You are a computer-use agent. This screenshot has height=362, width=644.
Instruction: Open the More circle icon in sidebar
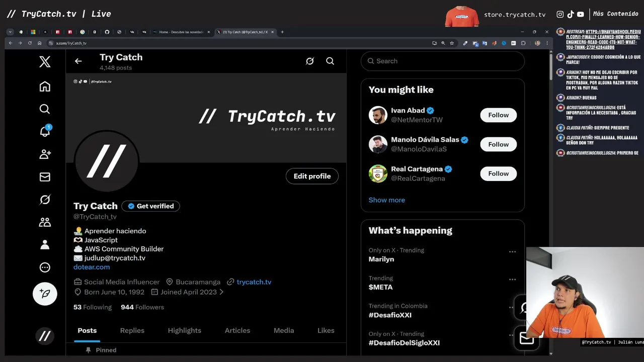coord(45,267)
